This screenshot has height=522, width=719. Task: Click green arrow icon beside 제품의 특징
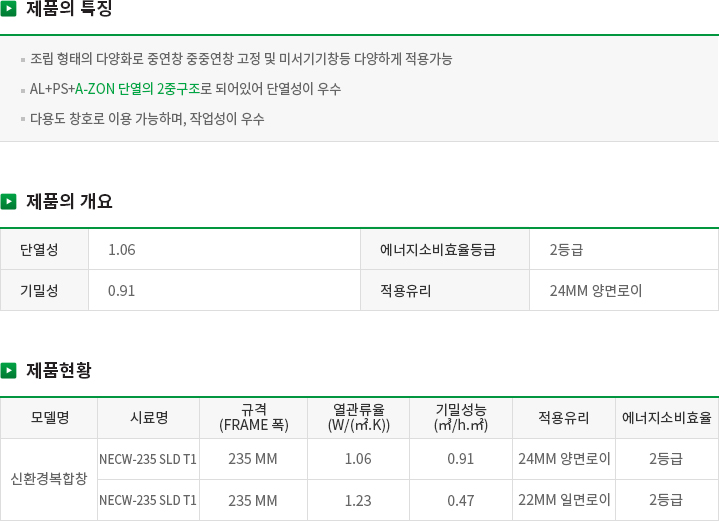pos(8,8)
